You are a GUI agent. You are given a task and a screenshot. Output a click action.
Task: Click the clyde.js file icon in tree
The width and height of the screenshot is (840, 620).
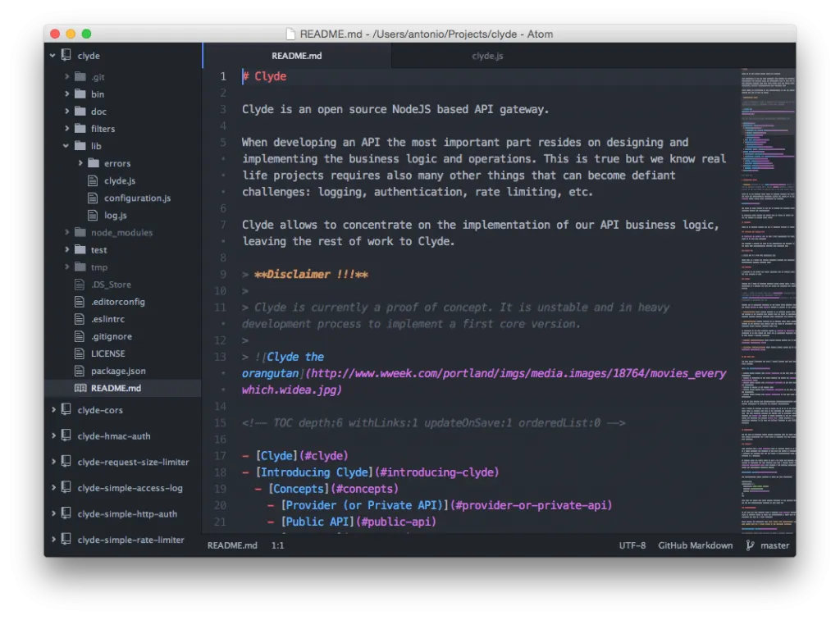point(93,180)
